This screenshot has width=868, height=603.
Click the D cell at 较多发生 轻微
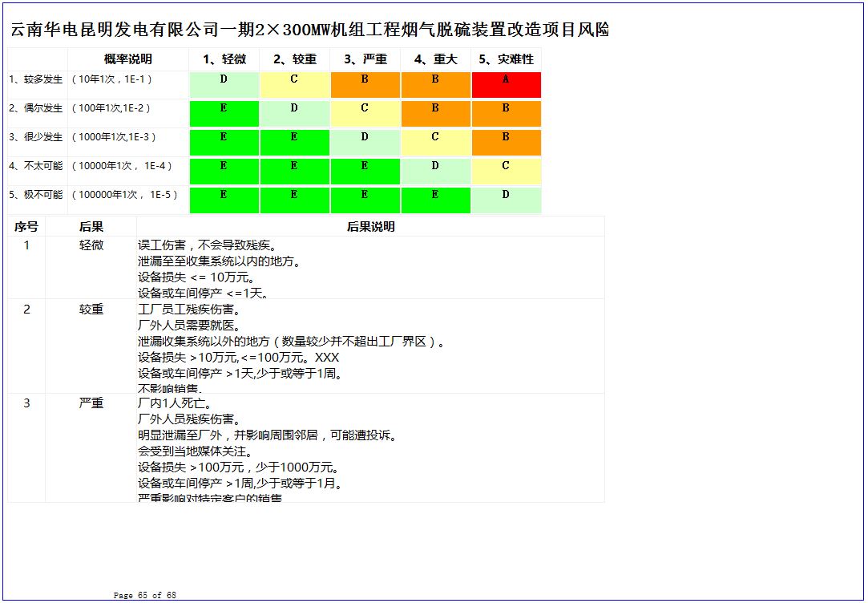pyautogui.click(x=224, y=85)
